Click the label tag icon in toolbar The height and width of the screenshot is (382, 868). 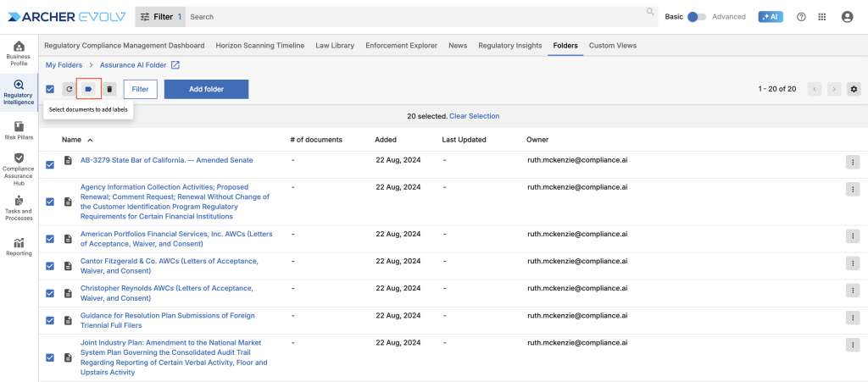[x=89, y=89]
